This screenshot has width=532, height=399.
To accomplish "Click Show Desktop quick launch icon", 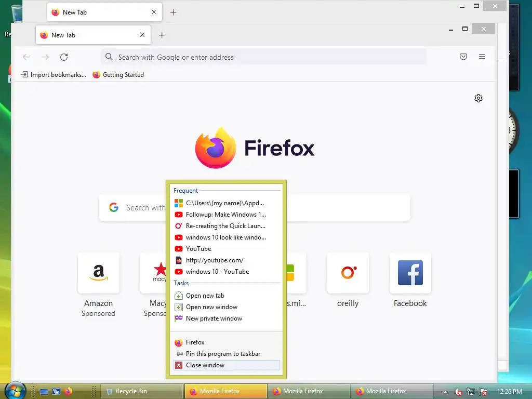I will pyautogui.click(x=44, y=392).
